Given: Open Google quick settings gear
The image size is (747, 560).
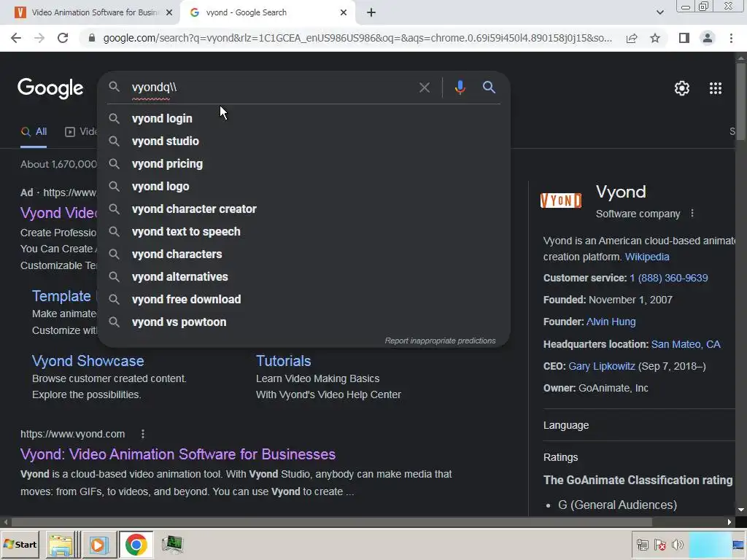Looking at the screenshot, I should click(682, 88).
